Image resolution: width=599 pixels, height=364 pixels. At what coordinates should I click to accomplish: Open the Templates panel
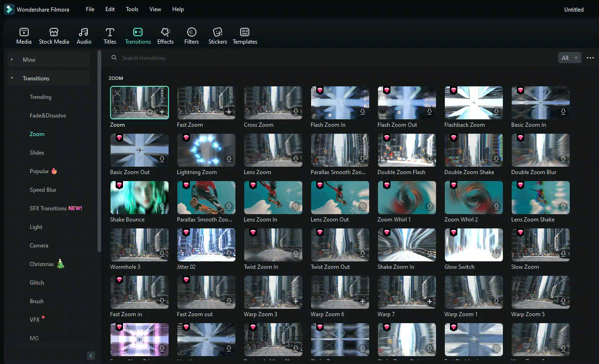245,36
